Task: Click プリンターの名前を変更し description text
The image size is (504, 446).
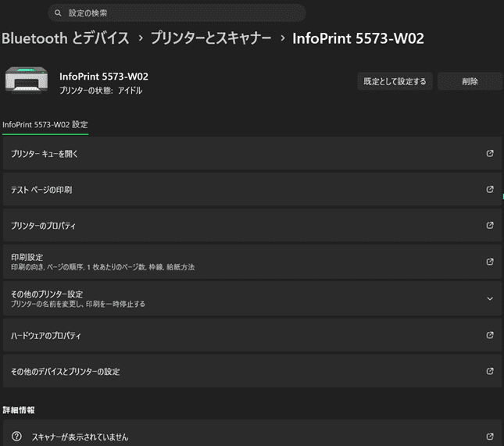Action: pos(78,304)
